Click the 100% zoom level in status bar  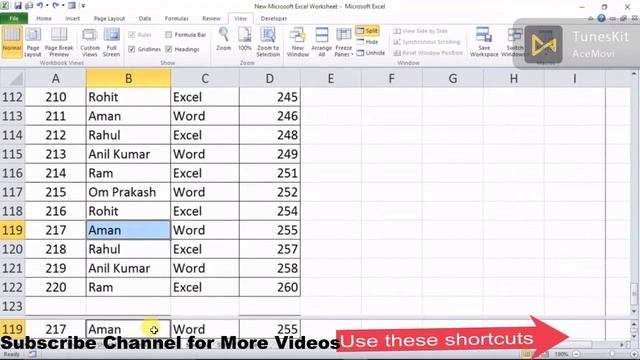point(561,354)
